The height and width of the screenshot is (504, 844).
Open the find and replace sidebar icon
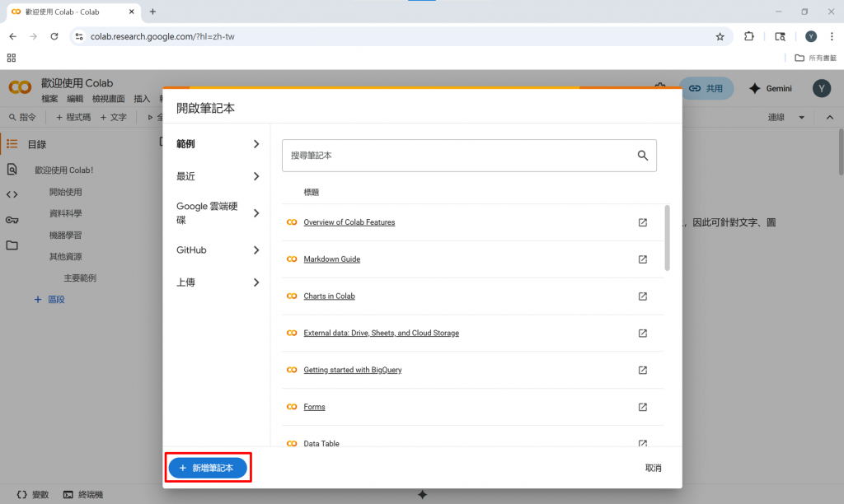coord(12,170)
